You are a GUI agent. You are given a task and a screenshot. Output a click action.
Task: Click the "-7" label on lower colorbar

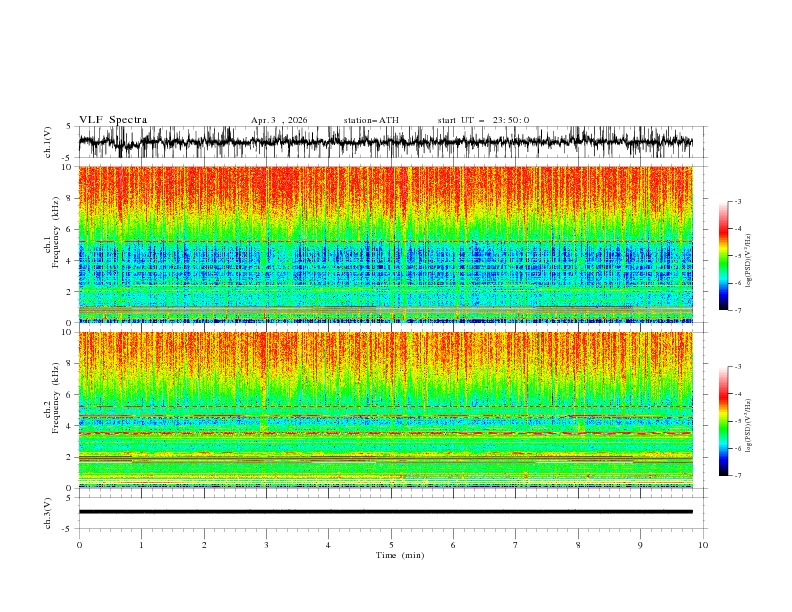[738, 476]
